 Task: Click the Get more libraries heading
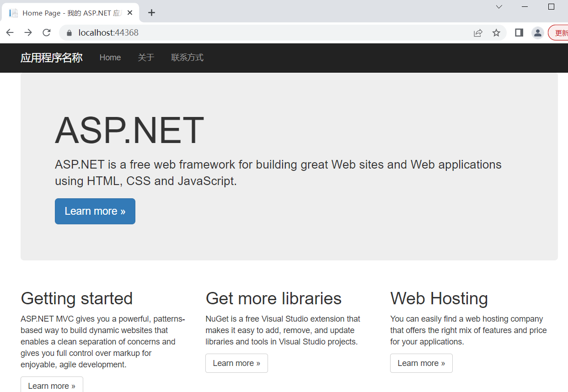pos(273,298)
